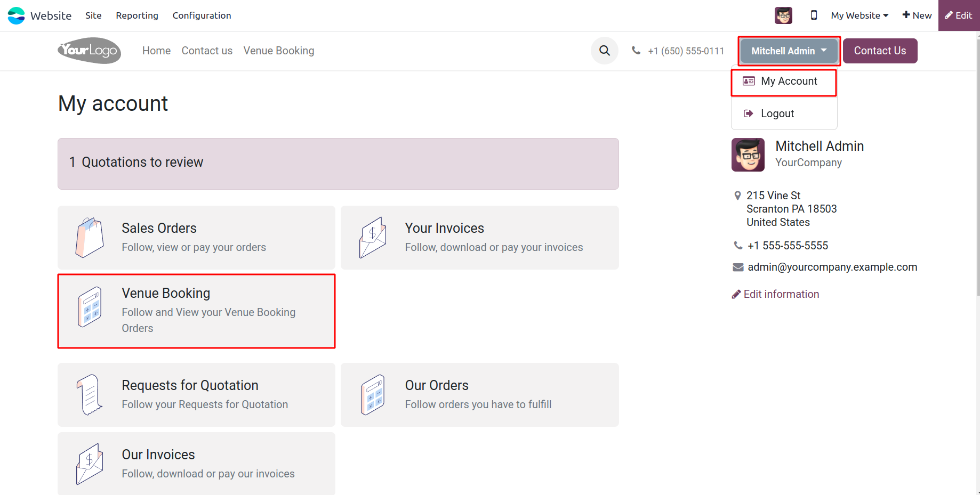
Task: Click the Odoo Website app icon
Action: click(x=17, y=15)
